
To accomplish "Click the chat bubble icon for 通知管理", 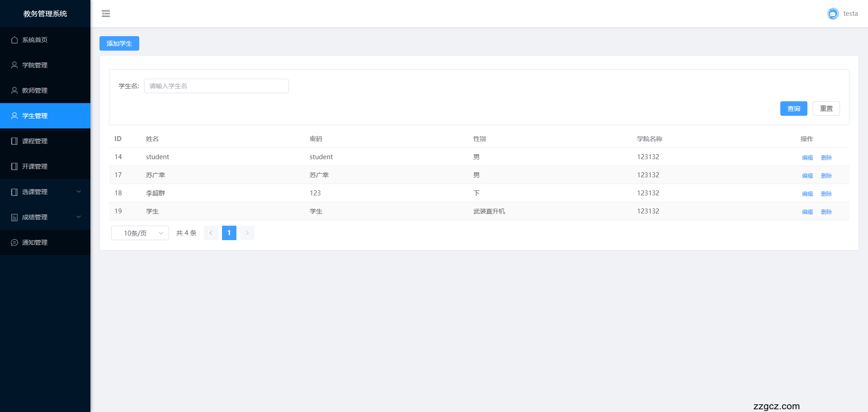I will pos(14,242).
